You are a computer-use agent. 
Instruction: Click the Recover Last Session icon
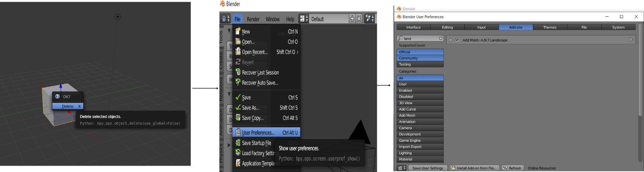(x=238, y=72)
